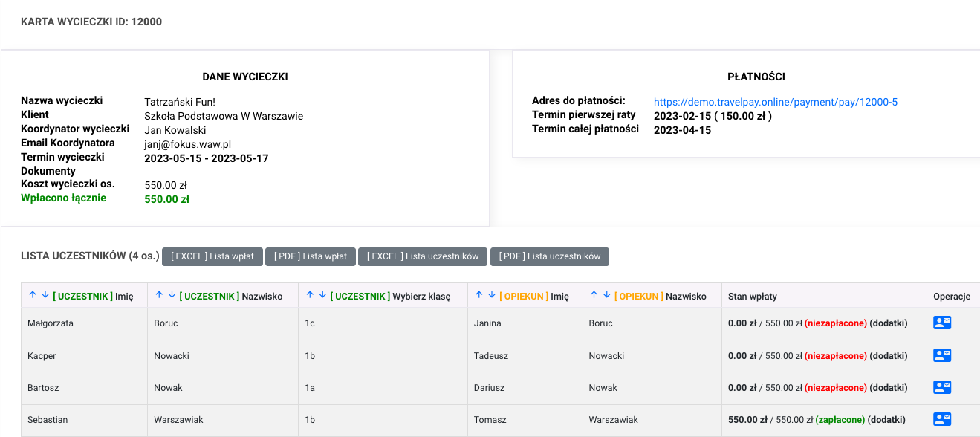Click (dodatki) in Kacper Nowacki's row

point(889,356)
